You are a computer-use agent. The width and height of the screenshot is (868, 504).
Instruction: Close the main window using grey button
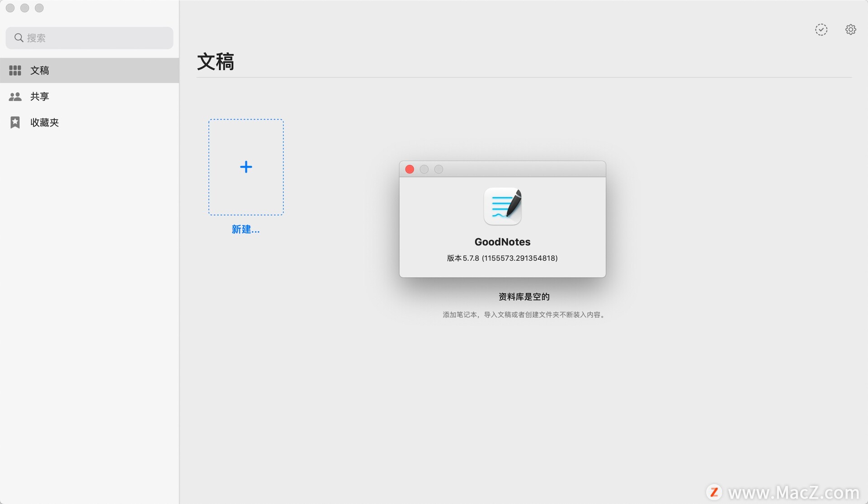tap(10, 8)
